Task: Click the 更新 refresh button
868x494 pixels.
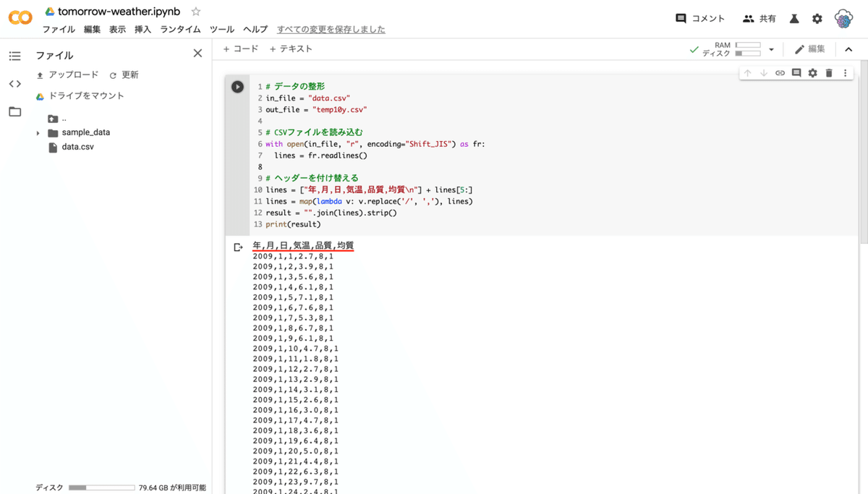Action: tap(124, 75)
